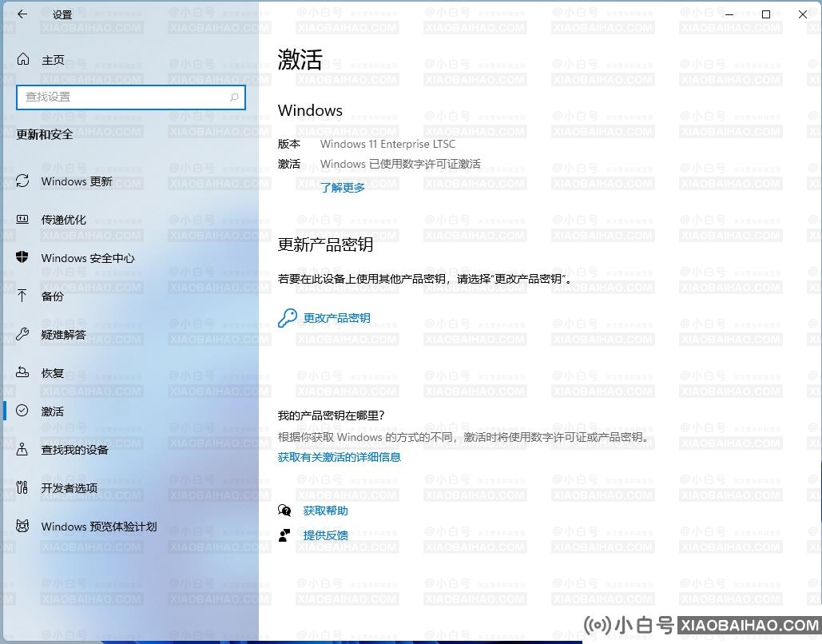
Task: Close the 设置 window
Action: pyautogui.click(x=803, y=14)
